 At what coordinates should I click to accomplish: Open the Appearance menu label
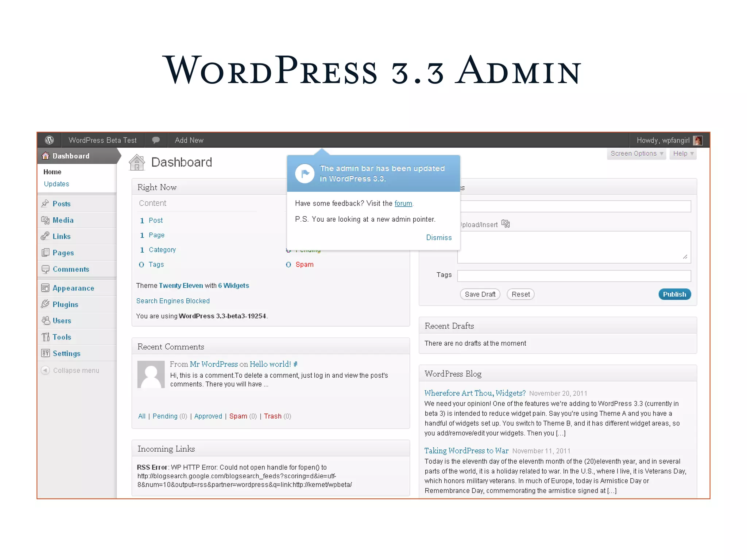point(73,288)
